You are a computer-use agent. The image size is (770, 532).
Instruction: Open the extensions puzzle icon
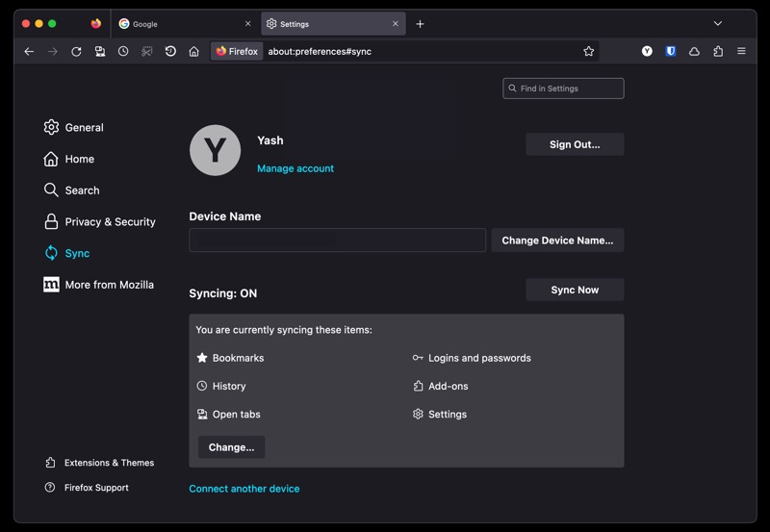point(718,51)
